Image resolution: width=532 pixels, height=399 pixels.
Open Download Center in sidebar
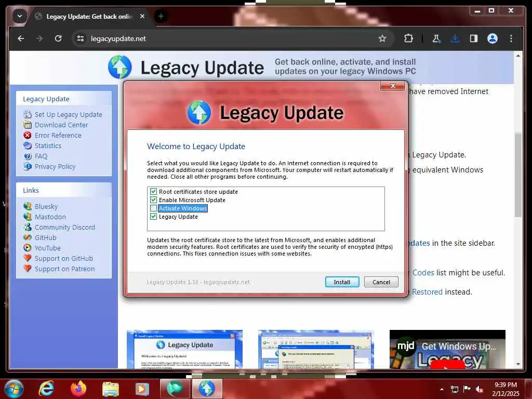point(61,125)
